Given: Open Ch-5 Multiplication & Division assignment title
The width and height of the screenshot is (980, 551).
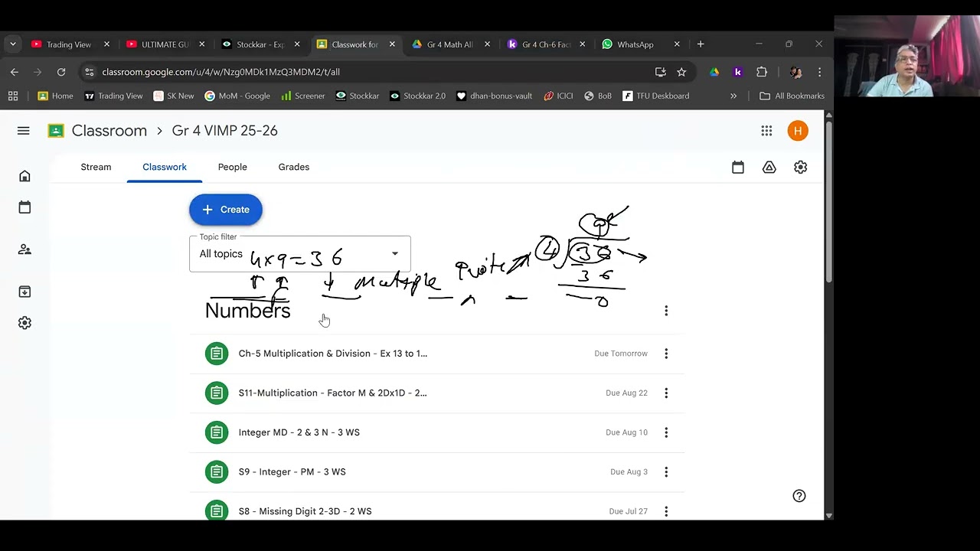Looking at the screenshot, I should 332,354.
